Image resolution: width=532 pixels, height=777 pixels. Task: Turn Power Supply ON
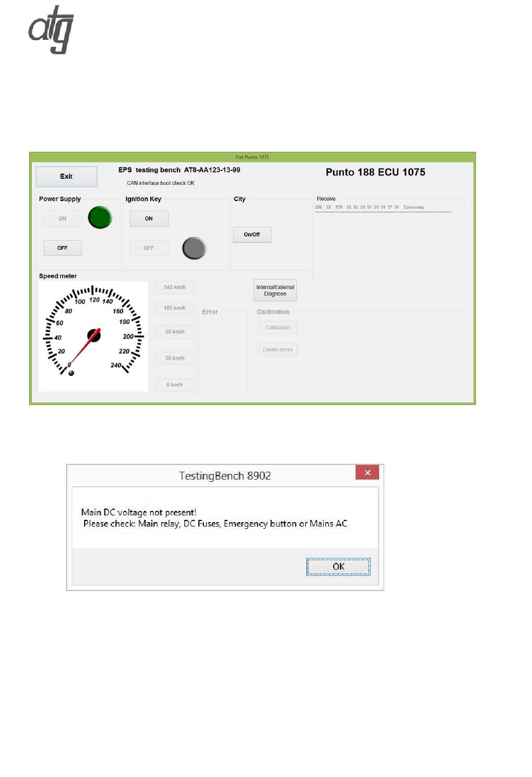pos(63,218)
